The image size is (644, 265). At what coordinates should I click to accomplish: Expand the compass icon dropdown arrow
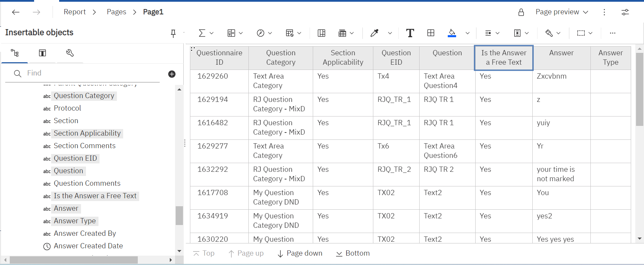point(270,33)
